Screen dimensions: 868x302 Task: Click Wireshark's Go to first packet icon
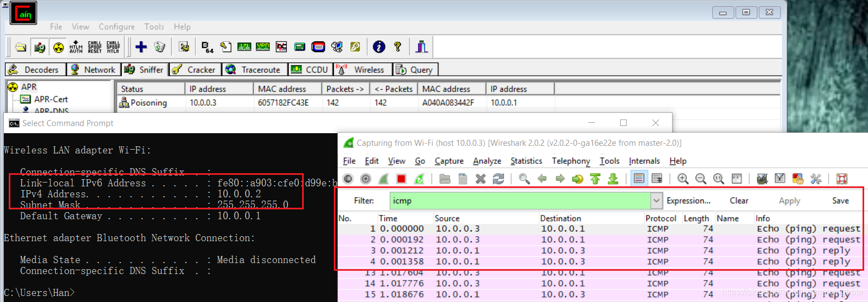pyautogui.click(x=595, y=179)
